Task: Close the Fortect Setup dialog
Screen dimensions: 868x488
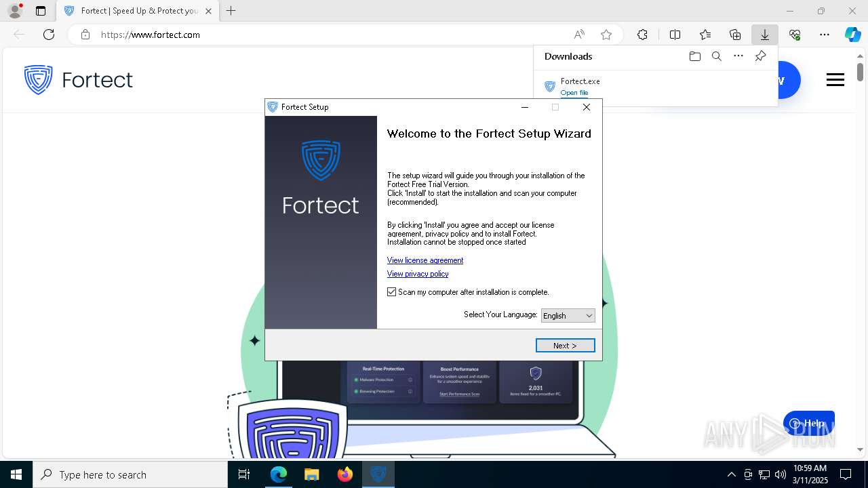Action: tap(587, 107)
